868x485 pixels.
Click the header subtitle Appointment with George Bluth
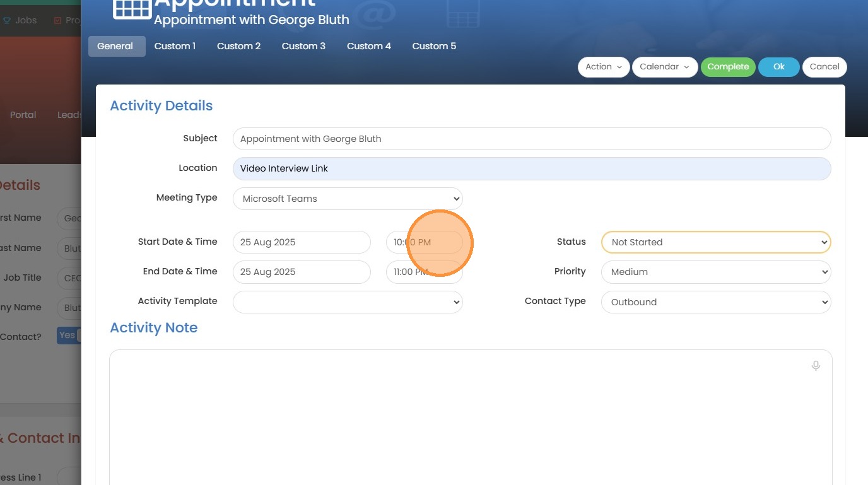click(252, 20)
